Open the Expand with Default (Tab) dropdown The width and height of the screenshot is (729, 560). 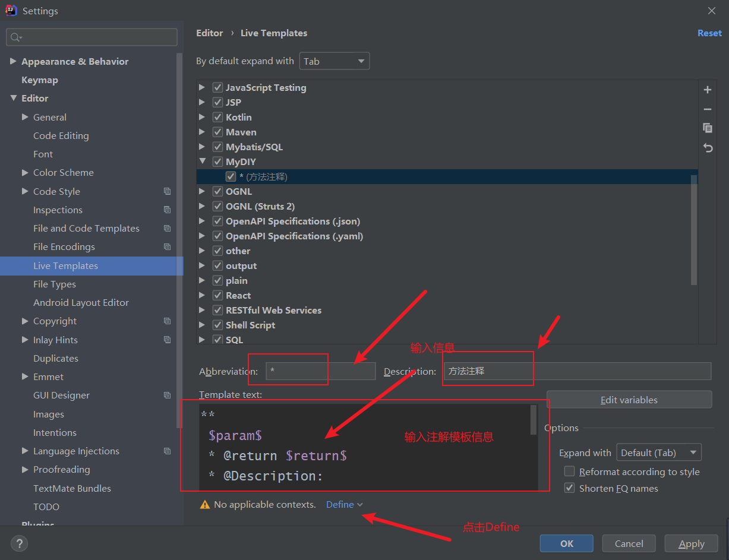tap(659, 453)
